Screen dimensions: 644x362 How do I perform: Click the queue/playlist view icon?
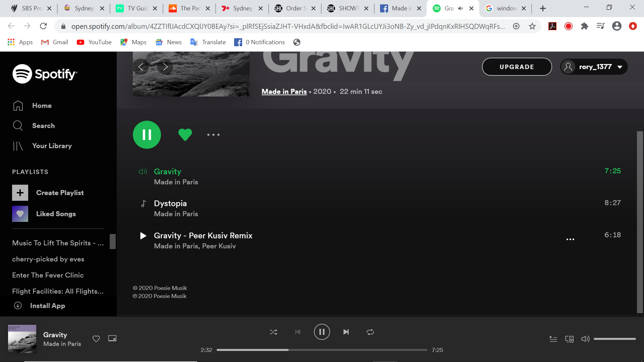click(x=553, y=339)
